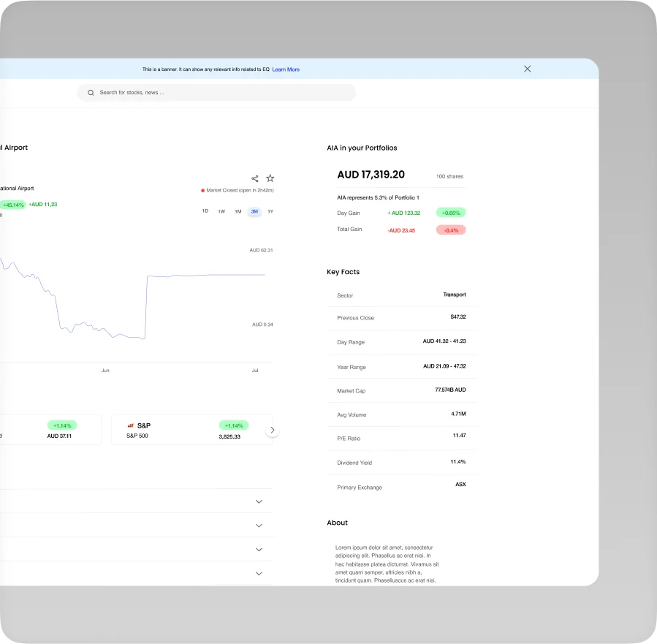
Task: Open the S&P 500 index card
Action: coord(192,430)
